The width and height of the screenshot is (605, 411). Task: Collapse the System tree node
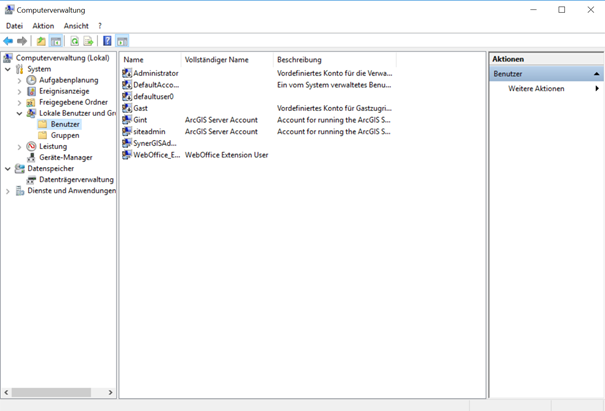point(8,69)
